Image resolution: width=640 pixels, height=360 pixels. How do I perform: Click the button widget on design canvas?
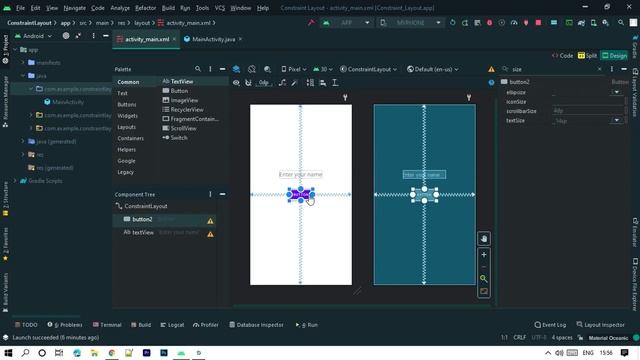(301, 195)
